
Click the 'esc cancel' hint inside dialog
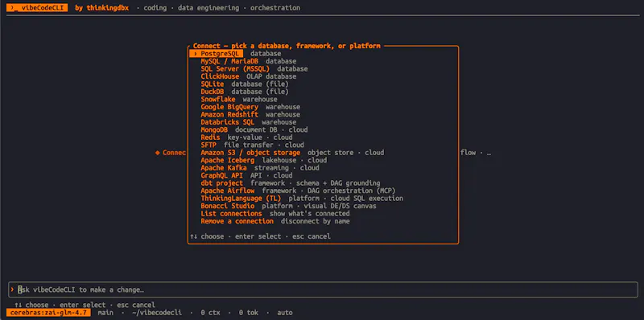tap(312, 236)
